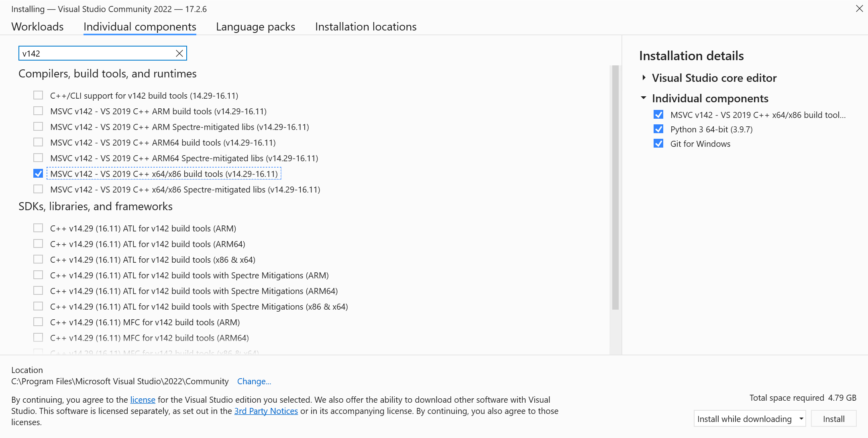Click the Compilers, build tools, and runtimes heading
868x438 pixels.
click(108, 74)
